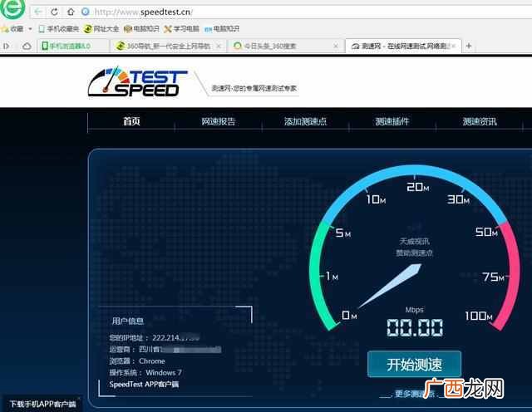Open the browser home page icon
The height and width of the screenshot is (412, 532).
(x=71, y=12)
